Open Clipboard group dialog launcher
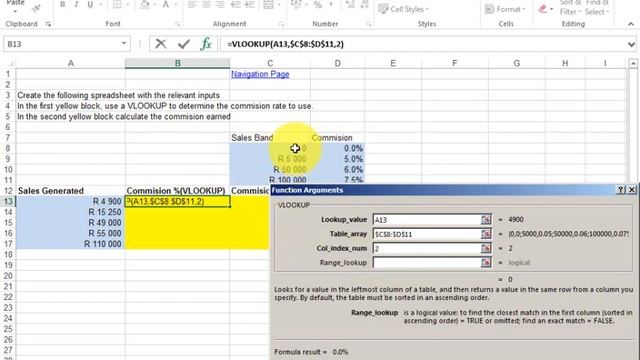Image resolution: width=640 pixels, height=360 pixels. coord(48,24)
